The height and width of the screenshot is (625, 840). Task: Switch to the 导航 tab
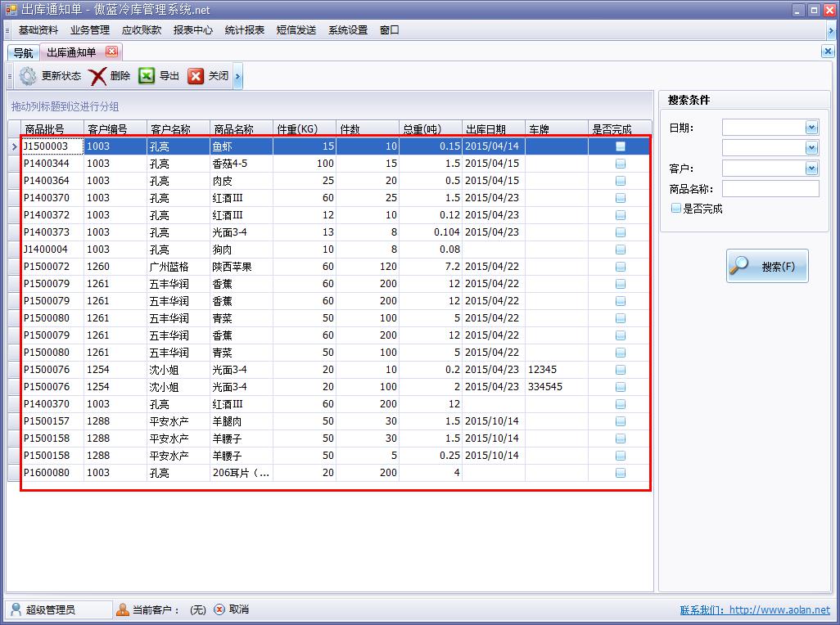(23, 53)
